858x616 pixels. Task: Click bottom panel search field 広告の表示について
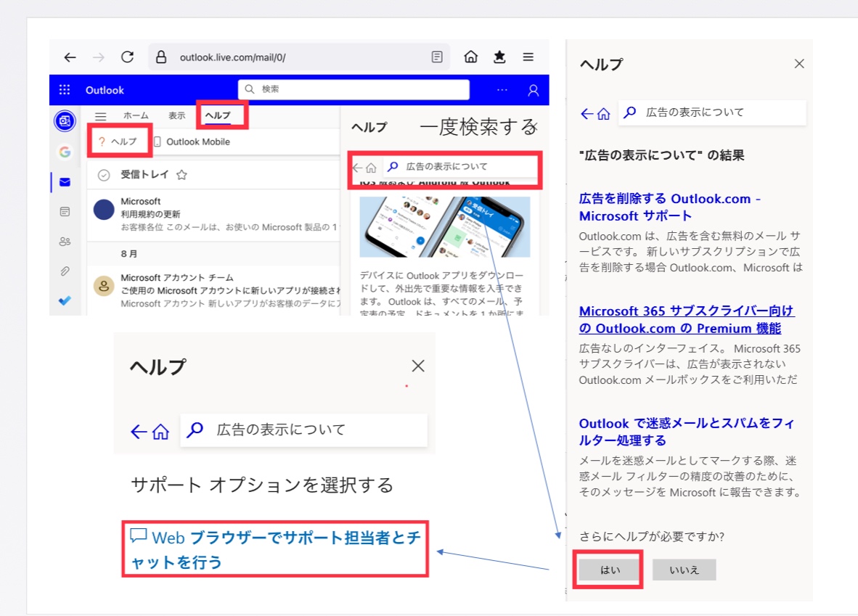(303, 430)
